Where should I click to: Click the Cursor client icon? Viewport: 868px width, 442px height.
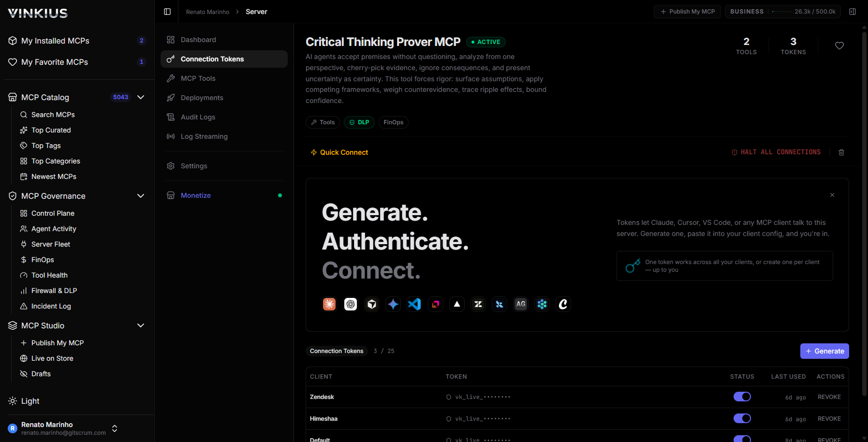click(x=372, y=304)
